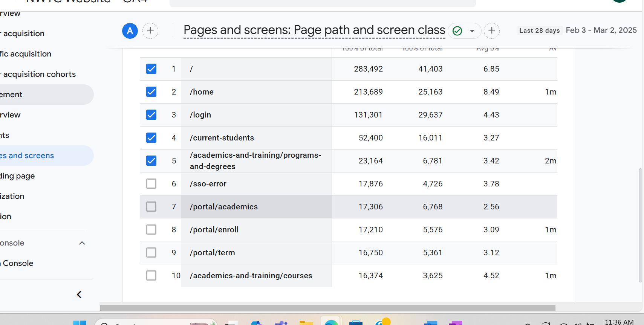Click the green report status checkmark icon
The height and width of the screenshot is (325, 644).
(x=457, y=31)
